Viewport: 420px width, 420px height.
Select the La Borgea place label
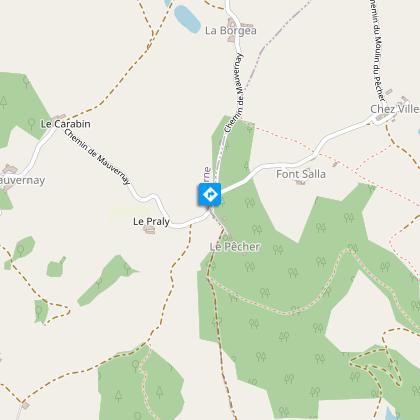pos(231,31)
